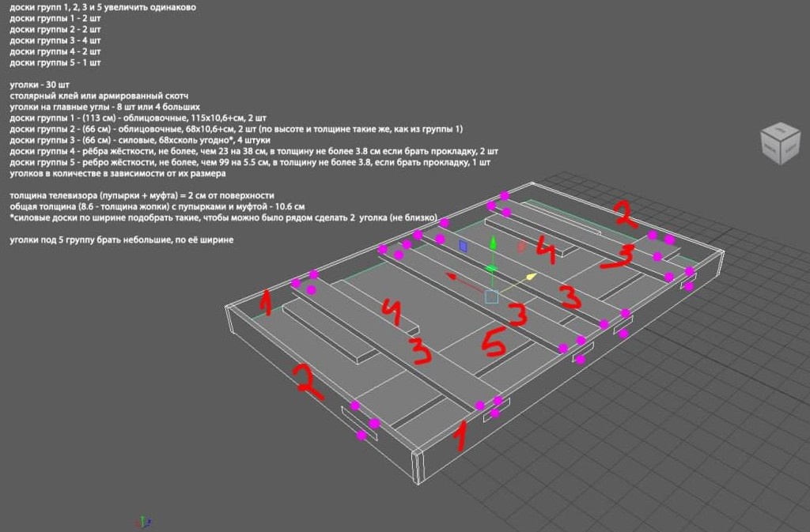Select the yellow Z-axis move arrow
Screen dimensions: 810x532
point(532,277)
